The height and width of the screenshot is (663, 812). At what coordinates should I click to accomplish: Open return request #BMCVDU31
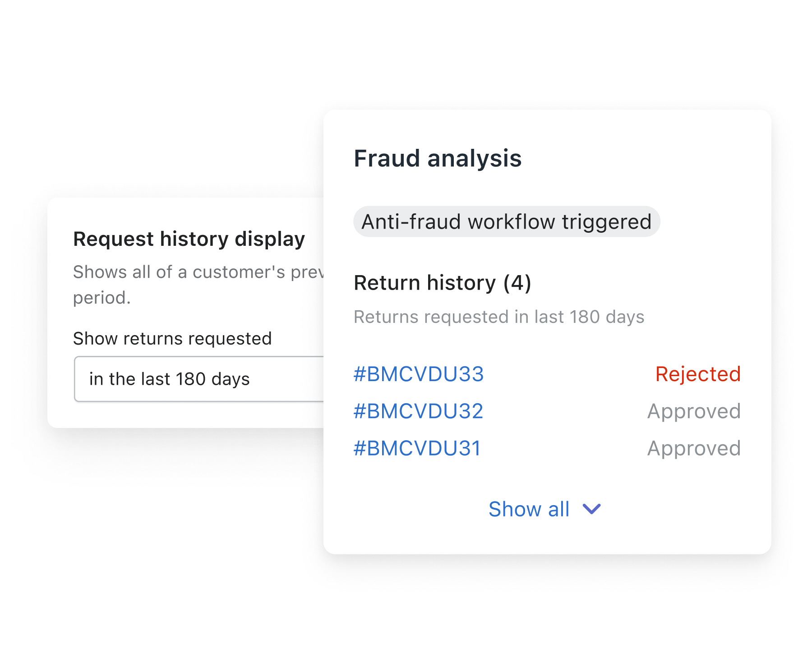[418, 448]
